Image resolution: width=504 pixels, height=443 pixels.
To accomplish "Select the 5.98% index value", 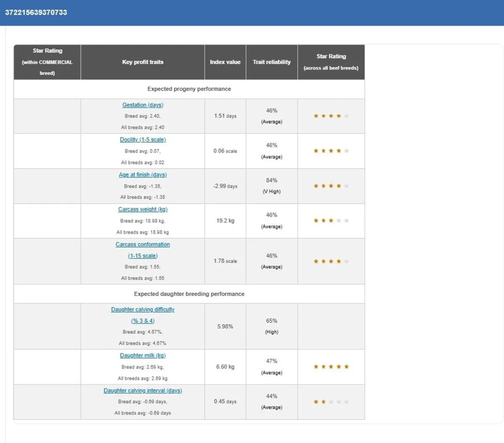I will click(225, 326).
